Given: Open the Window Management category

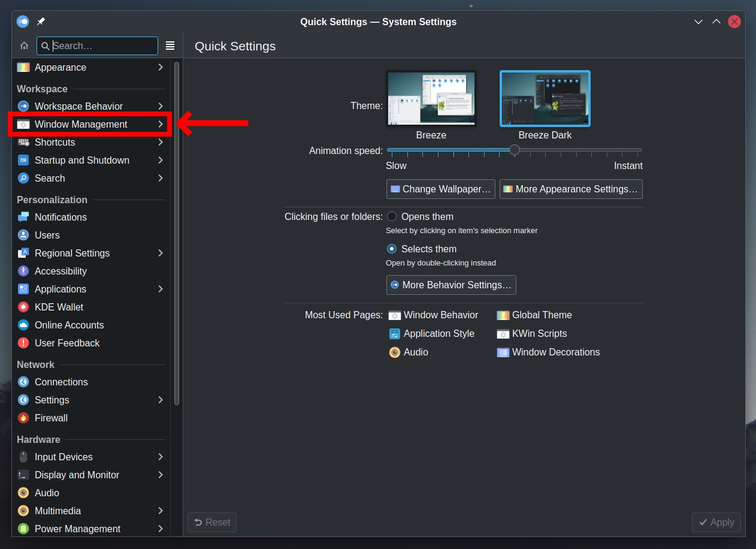Looking at the screenshot, I should pos(90,124).
